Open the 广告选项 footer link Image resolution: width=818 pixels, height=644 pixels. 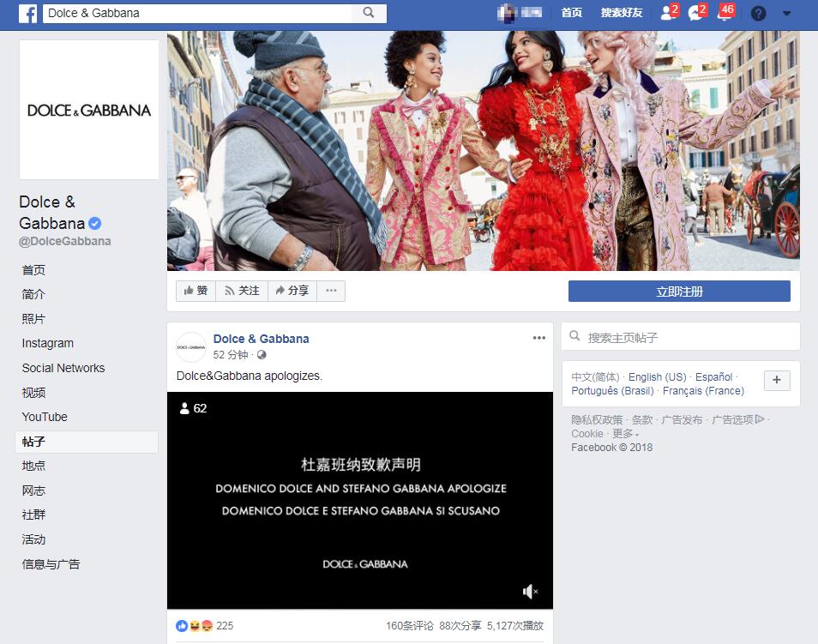[737, 419]
